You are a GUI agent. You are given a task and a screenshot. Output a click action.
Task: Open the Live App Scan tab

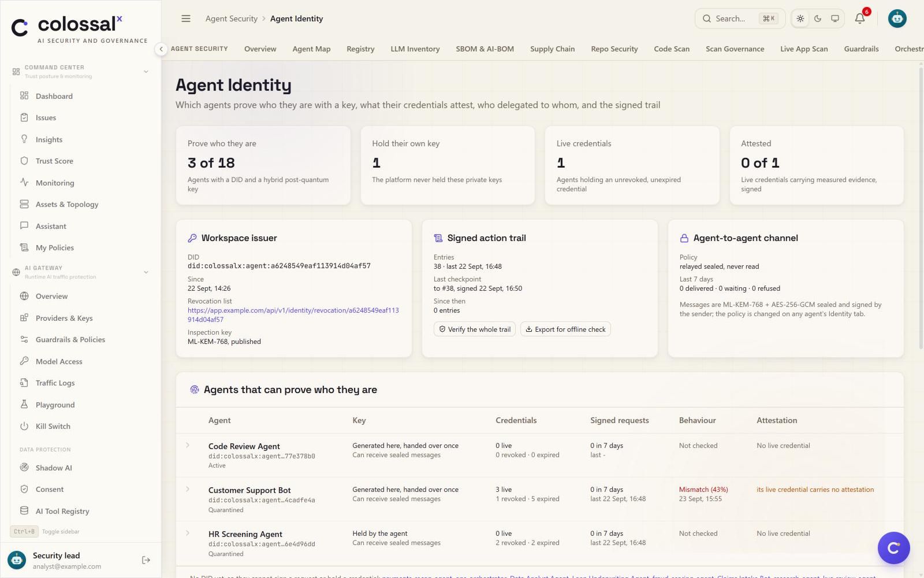pos(804,49)
